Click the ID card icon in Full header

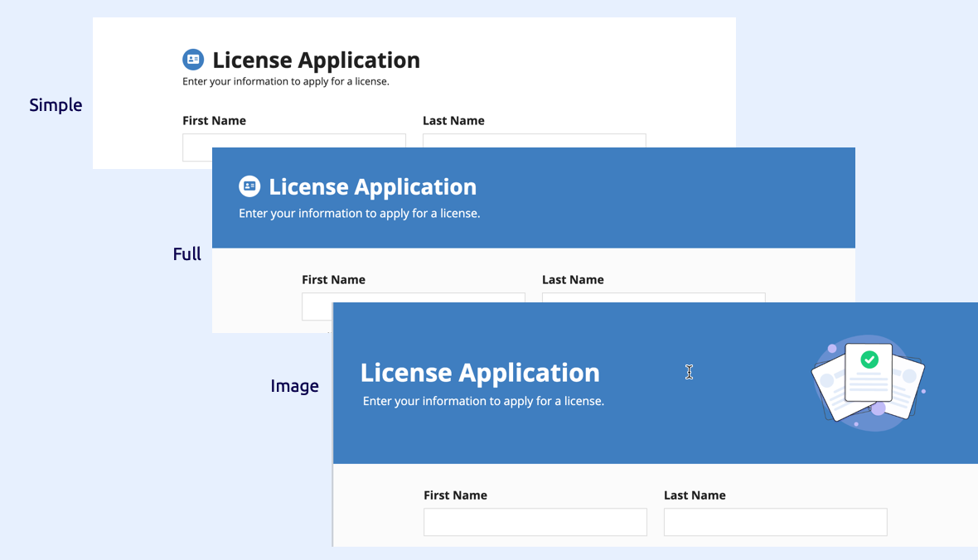pyautogui.click(x=249, y=186)
